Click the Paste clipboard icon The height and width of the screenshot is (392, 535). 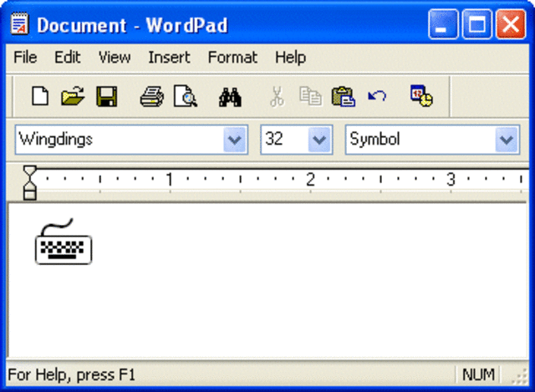(343, 97)
